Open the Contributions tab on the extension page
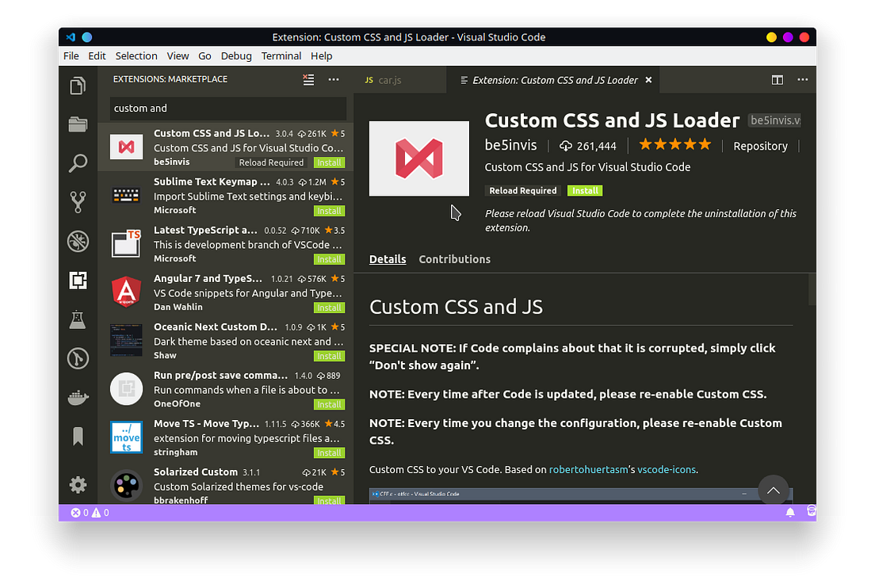Viewport: 875px width, 588px height. tap(454, 259)
